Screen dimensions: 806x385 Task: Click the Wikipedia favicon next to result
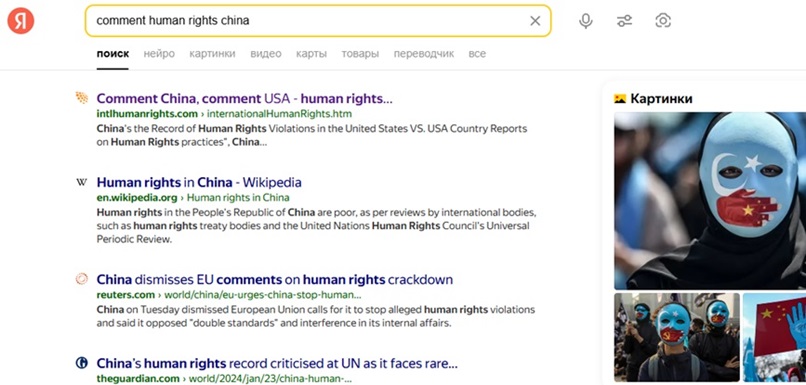point(82,182)
